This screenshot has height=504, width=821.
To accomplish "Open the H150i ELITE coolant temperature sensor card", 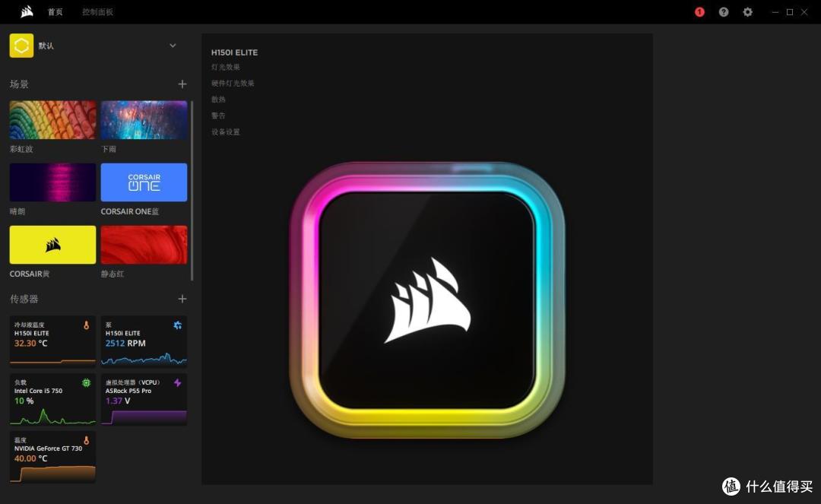I will 52,341.
